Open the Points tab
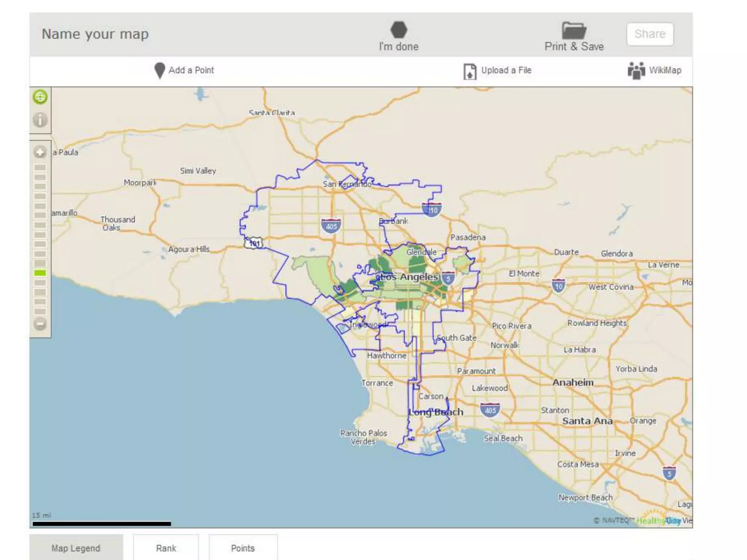Image resolution: width=747 pixels, height=560 pixels. [243, 548]
